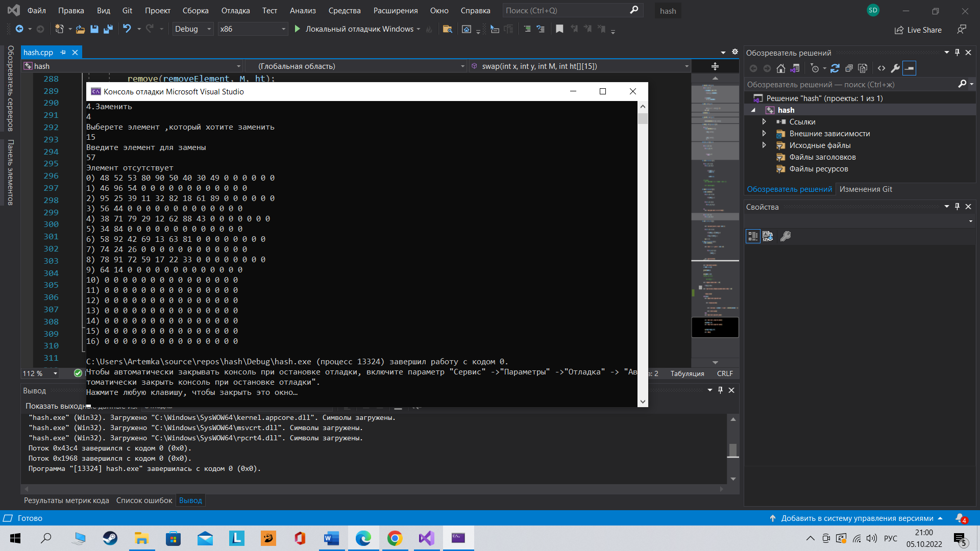This screenshot has height=551, width=980.
Task: Click the Output panel vertical scrollbar thumb
Action: [733, 450]
